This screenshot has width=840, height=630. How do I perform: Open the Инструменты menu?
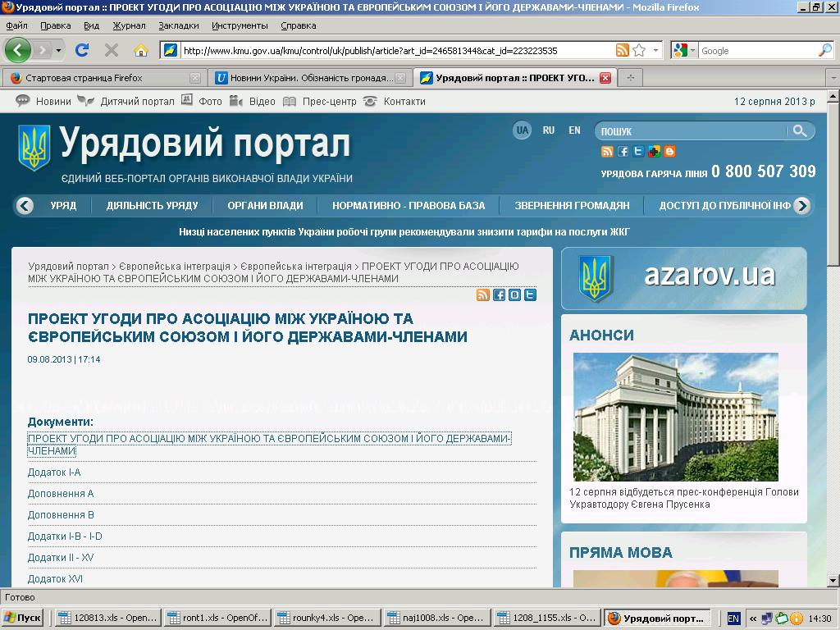tap(240, 25)
